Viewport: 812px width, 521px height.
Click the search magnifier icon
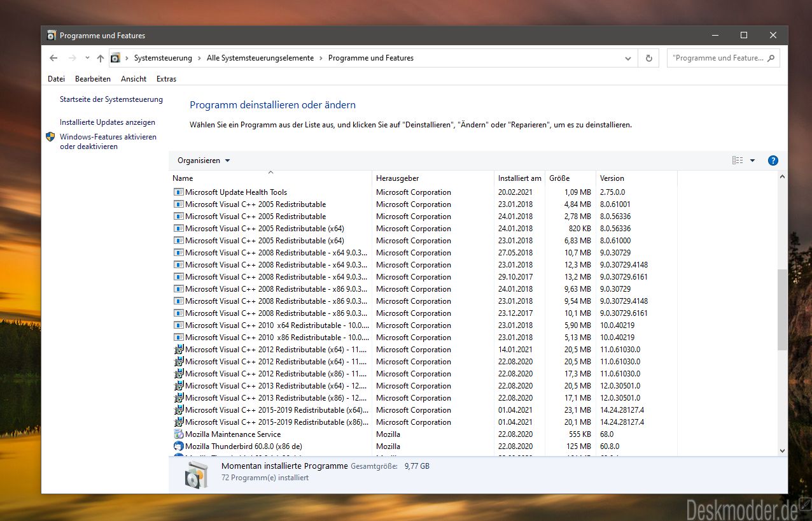click(x=771, y=58)
